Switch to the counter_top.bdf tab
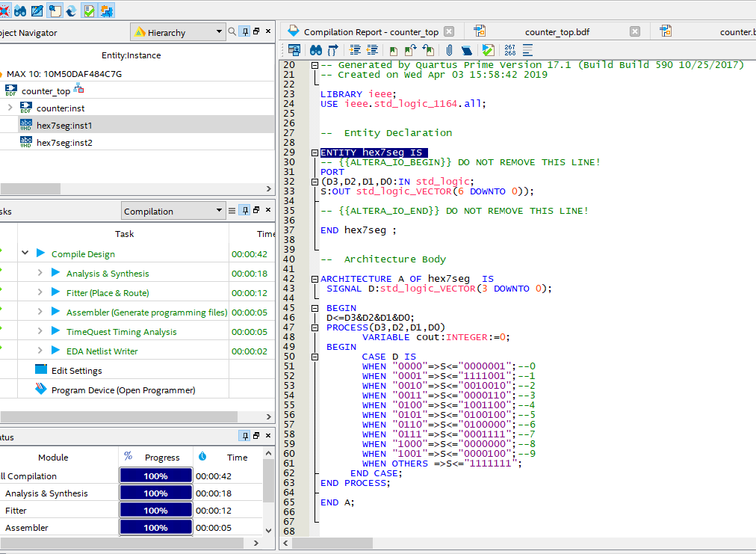The width and height of the screenshot is (756, 554). tap(557, 32)
